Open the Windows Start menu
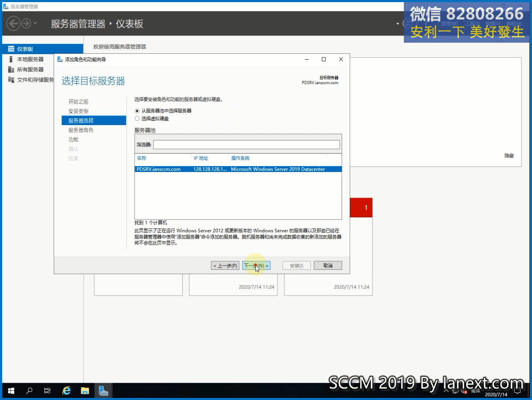Image resolution: width=532 pixels, height=400 pixels. pos(11,391)
